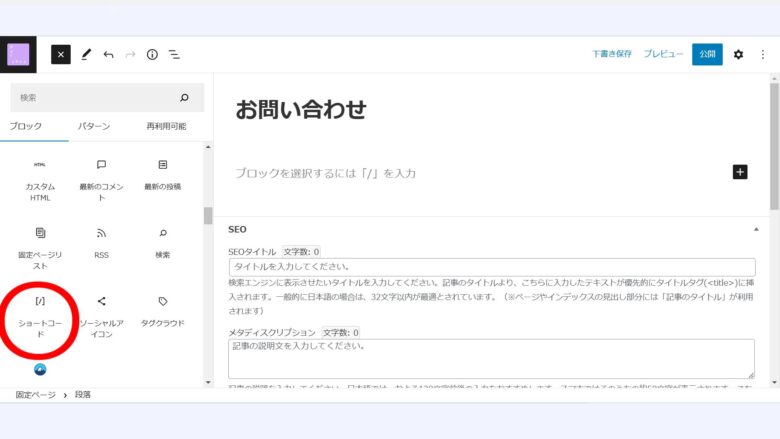Open the settings gear panel

click(x=738, y=55)
